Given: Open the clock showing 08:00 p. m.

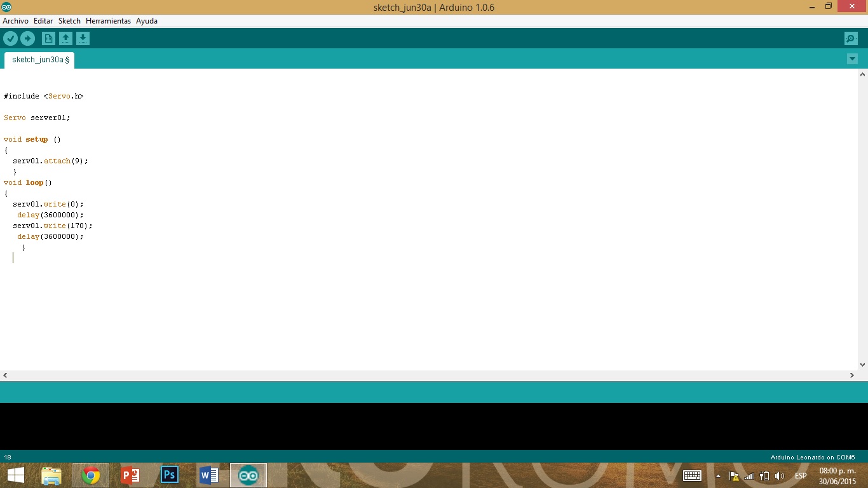Looking at the screenshot, I should 837,476.
